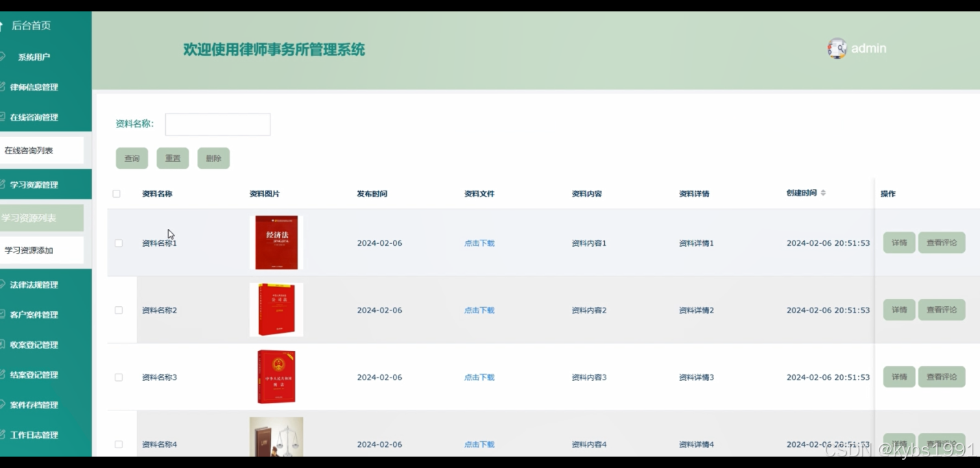Click 点击下载 for 资料名称4
Viewport: 980px width, 468px height.
coord(479,445)
